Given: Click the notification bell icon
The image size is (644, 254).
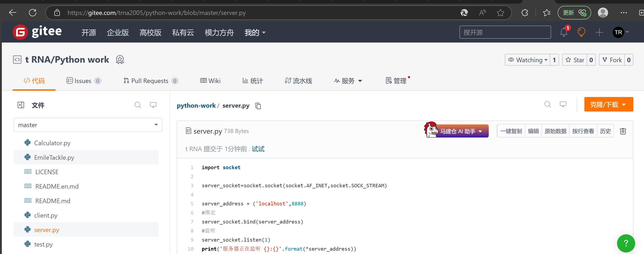Looking at the screenshot, I should pyautogui.click(x=564, y=32).
